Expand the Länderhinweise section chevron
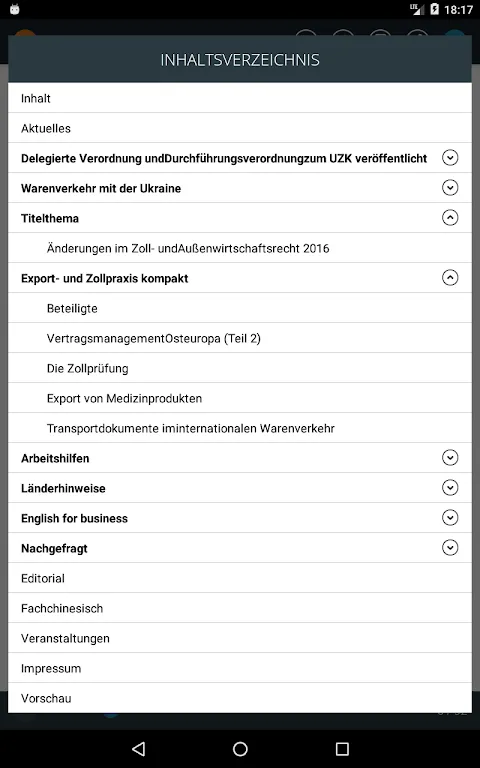Image resolution: width=480 pixels, height=768 pixels. click(450, 487)
